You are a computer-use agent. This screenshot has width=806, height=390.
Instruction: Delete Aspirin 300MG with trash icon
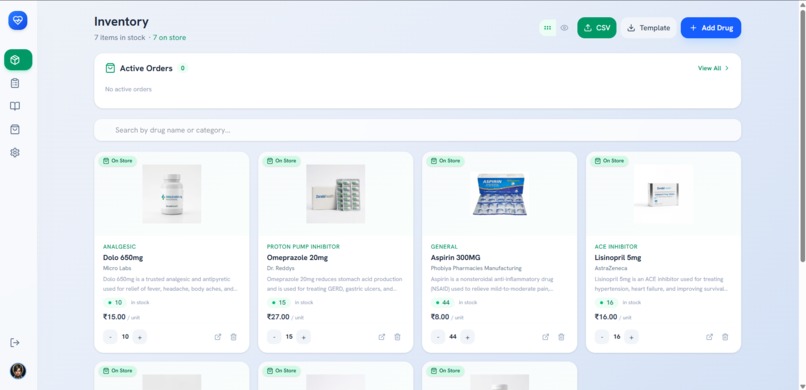561,337
